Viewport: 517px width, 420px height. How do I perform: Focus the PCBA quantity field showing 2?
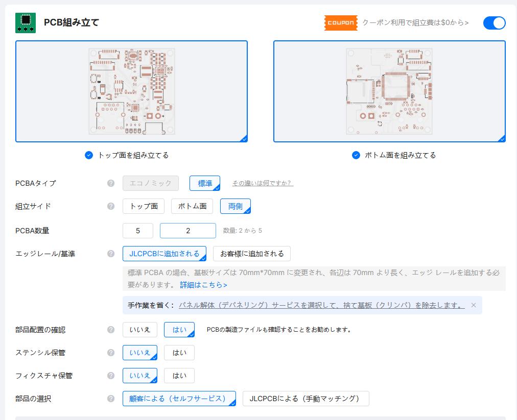point(188,231)
